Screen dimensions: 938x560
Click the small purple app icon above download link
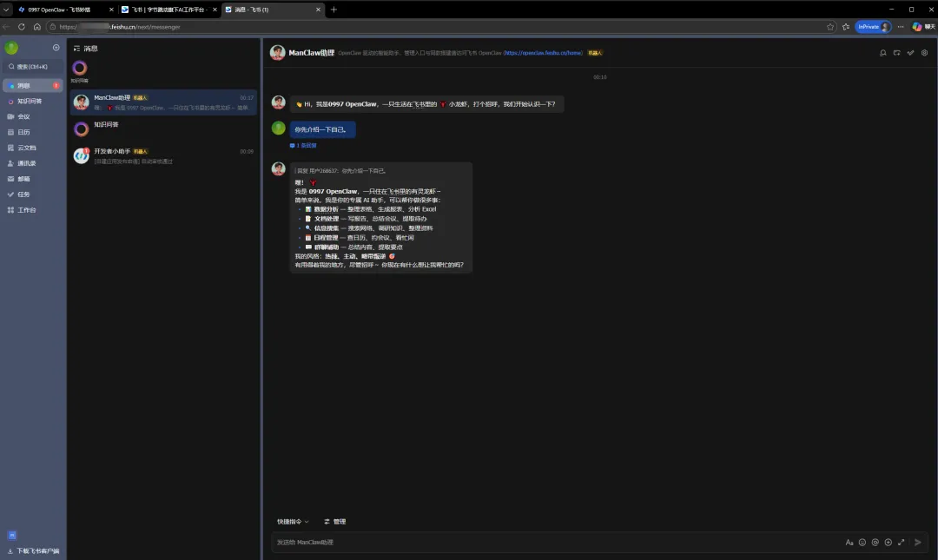click(x=12, y=536)
